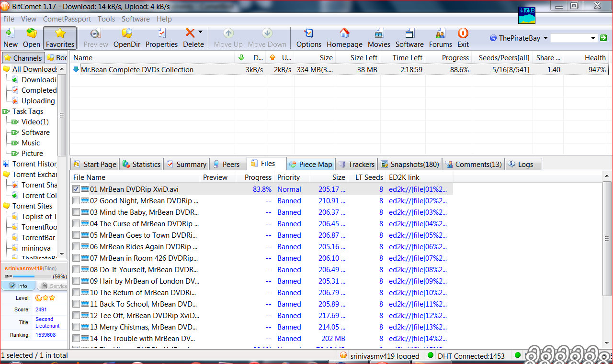Click the Info tab in user panel
Screen dimensions: 613x364
pyautogui.click(x=18, y=286)
